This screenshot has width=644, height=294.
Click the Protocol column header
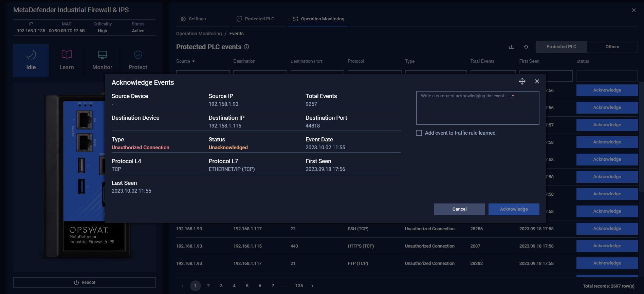click(x=356, y=61)
